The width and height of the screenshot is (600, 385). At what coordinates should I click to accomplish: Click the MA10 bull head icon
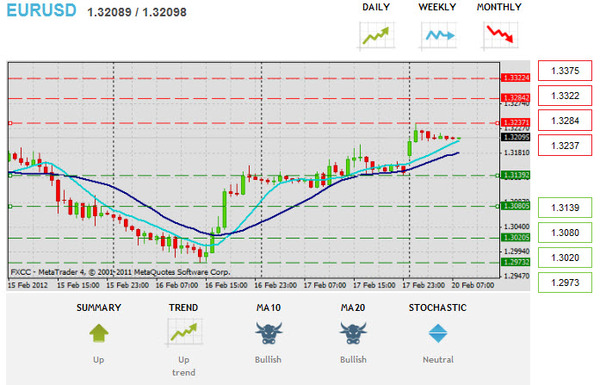click(x=269, y=333)
